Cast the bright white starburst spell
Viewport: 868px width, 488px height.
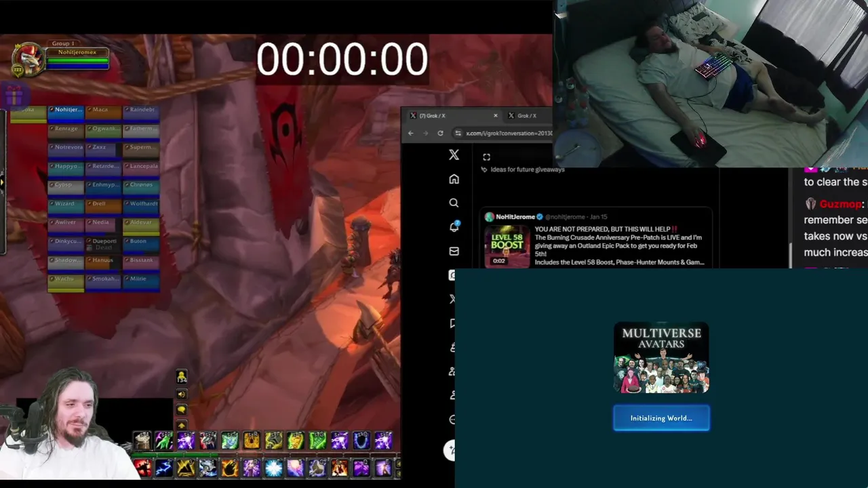tap(274, 468)
